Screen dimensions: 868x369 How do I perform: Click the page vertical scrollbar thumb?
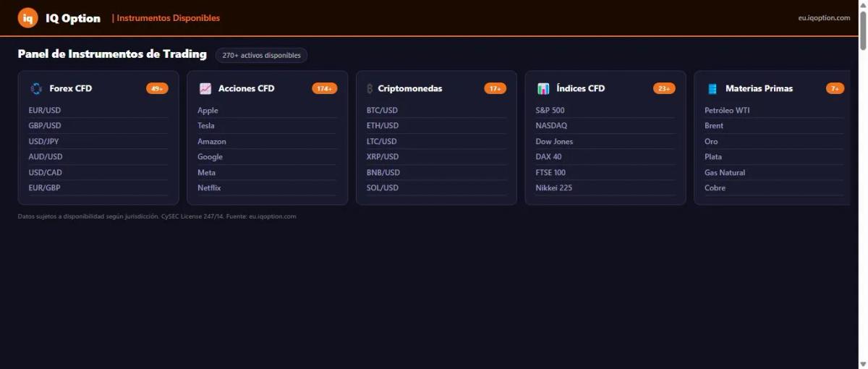(861, 30)
